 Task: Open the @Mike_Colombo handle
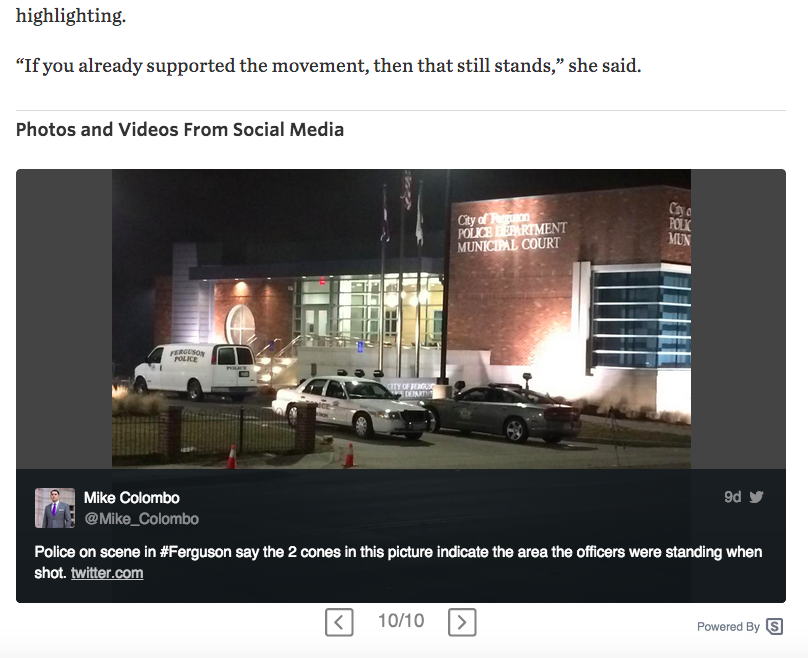(142, 519)
